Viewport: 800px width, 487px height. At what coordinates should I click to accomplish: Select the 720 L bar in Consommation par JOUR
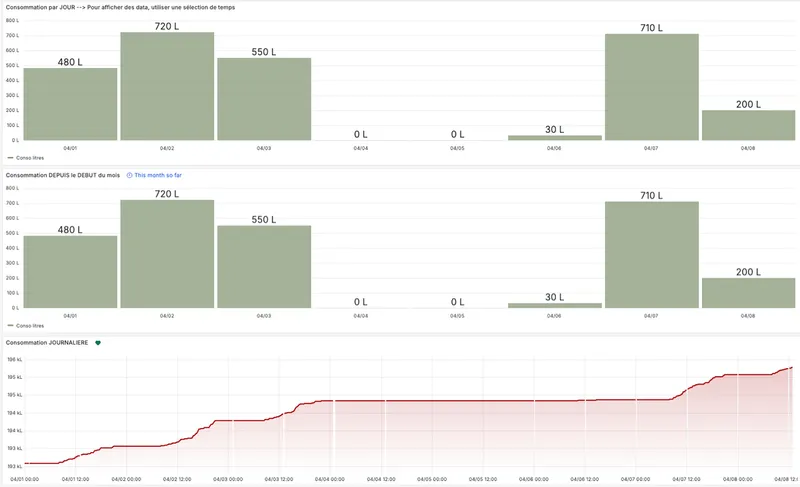167,86
